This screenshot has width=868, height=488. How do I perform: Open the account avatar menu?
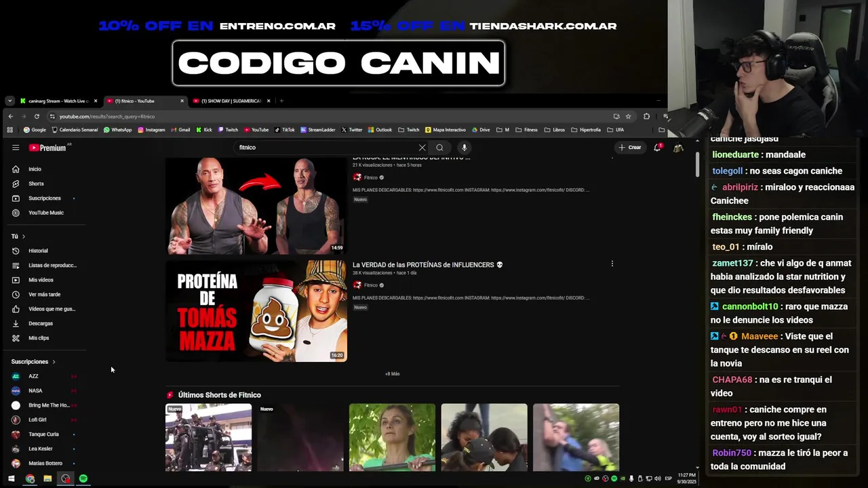(x=677, y=147)
